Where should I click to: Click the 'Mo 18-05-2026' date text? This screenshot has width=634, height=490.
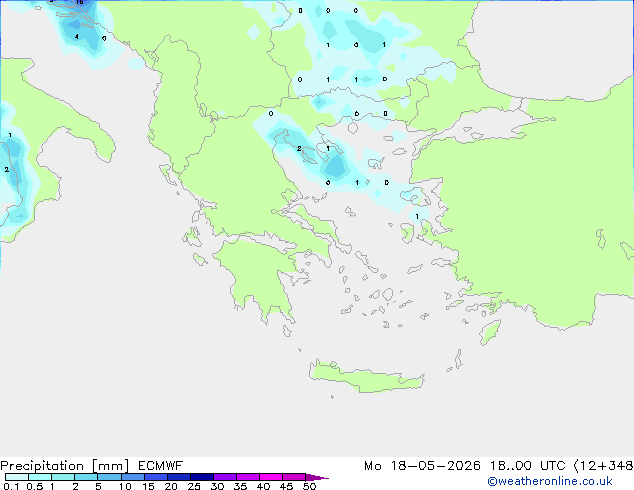pyautogui.click(x=422, y=466)
